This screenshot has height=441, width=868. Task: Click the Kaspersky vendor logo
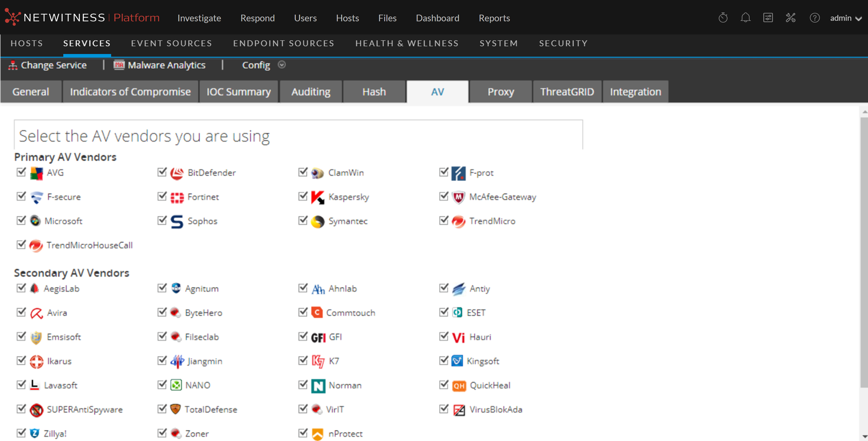click(318, 197)
